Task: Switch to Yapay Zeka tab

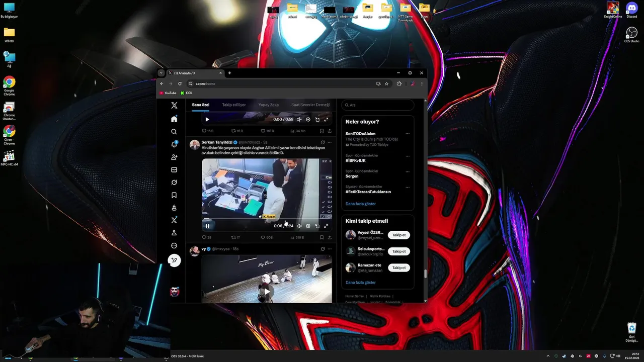Action: click(269, 105)
